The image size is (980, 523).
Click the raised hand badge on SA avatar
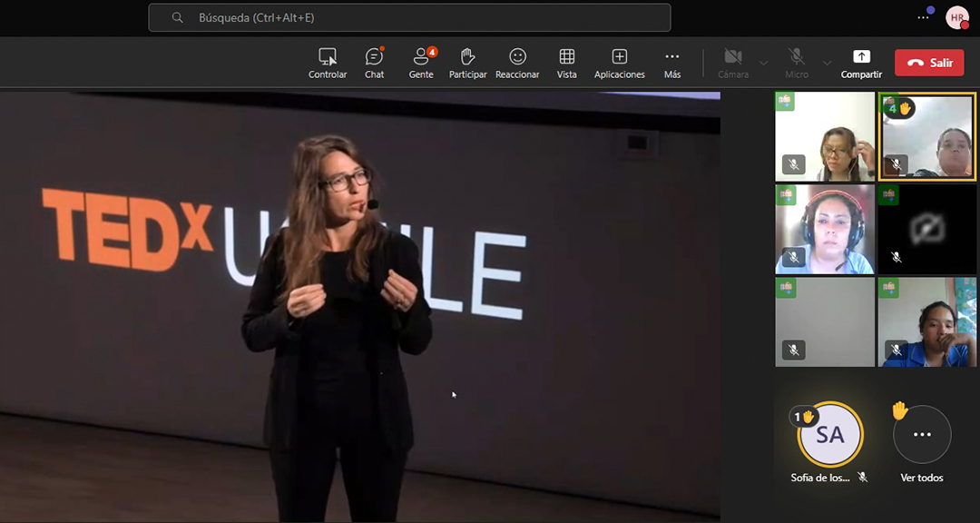point(804,416)
